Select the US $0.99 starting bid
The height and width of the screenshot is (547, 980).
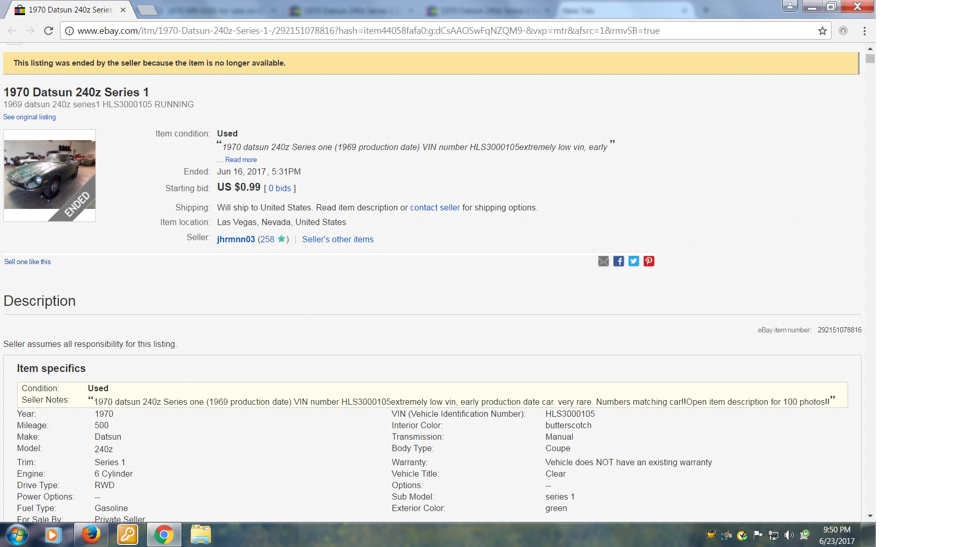pos(239,188)
